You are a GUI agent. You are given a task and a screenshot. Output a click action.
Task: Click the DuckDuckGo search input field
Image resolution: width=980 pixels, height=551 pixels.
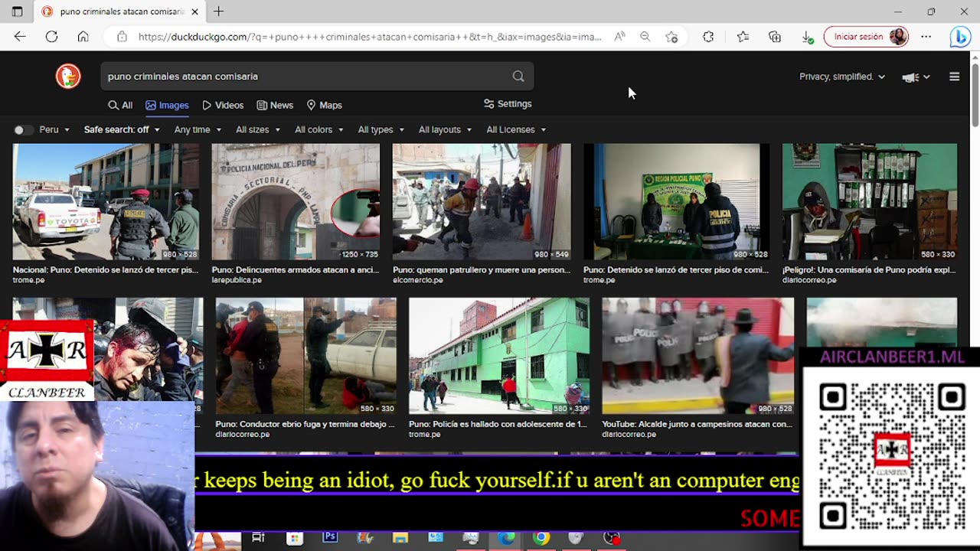pyautogui.click(x=306, y=77)
